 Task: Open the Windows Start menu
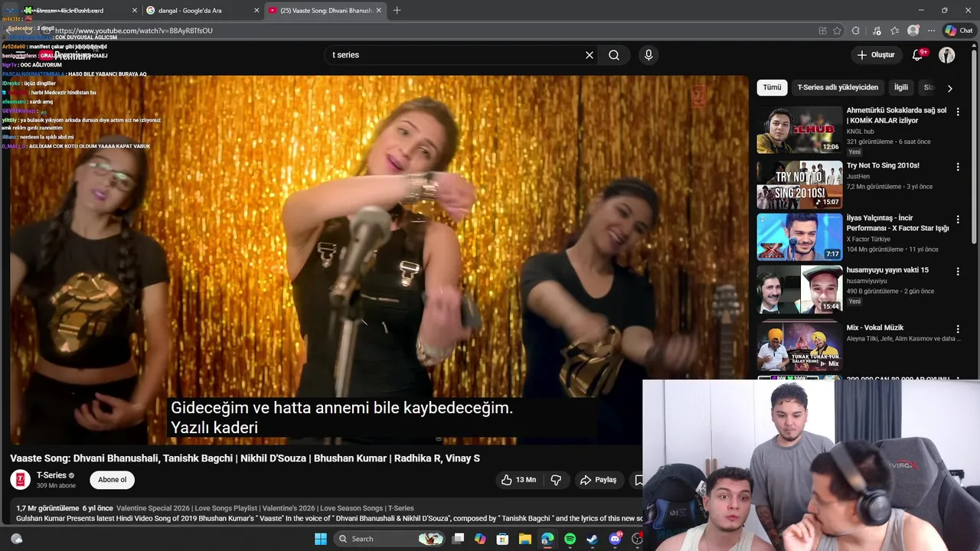pyautogui.click(x=321, y=539)
